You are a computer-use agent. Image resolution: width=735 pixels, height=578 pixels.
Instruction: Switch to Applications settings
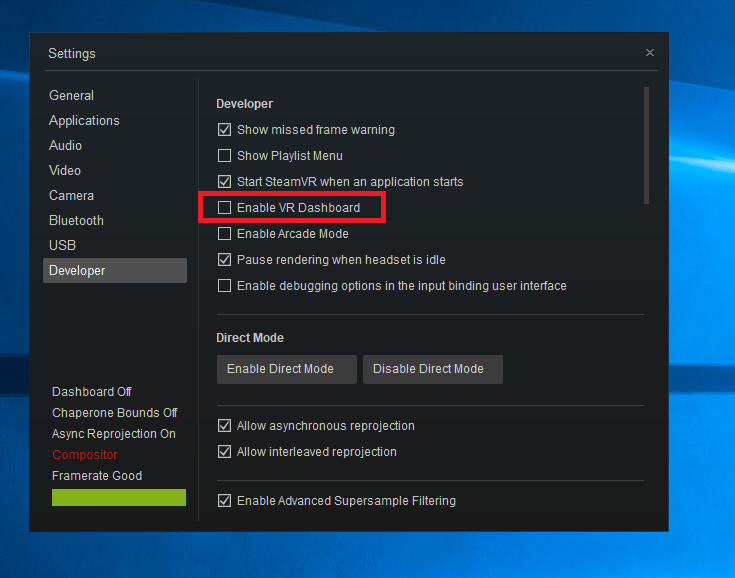coord(84,121)
